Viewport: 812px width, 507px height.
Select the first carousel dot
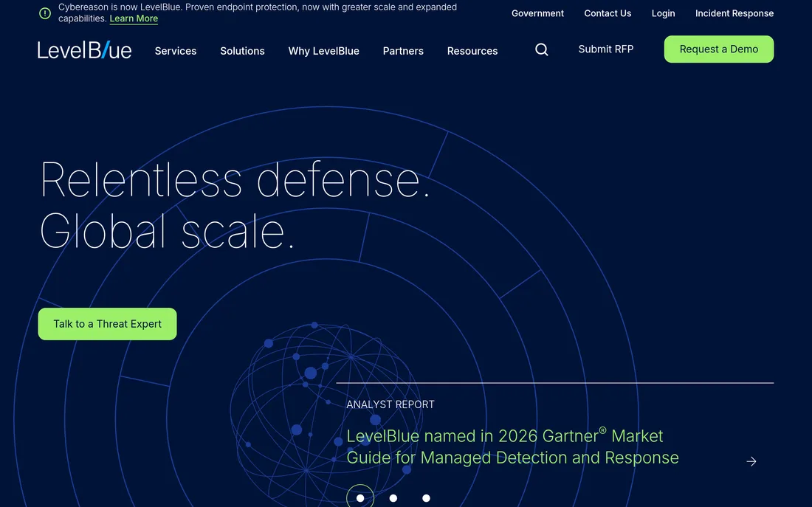[360, 498]
